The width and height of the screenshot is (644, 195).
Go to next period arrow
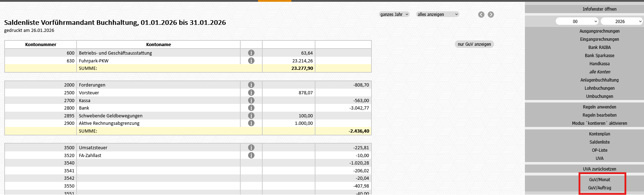pos(491,15)
